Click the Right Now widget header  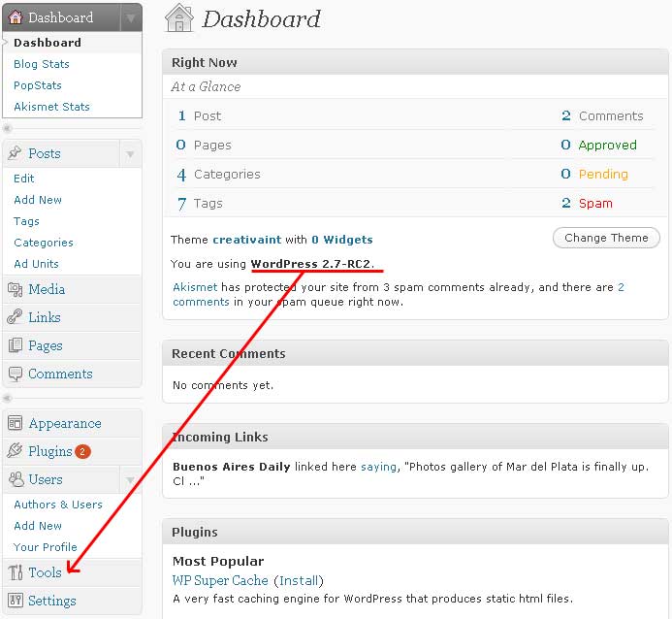click(x=415, y=63)
